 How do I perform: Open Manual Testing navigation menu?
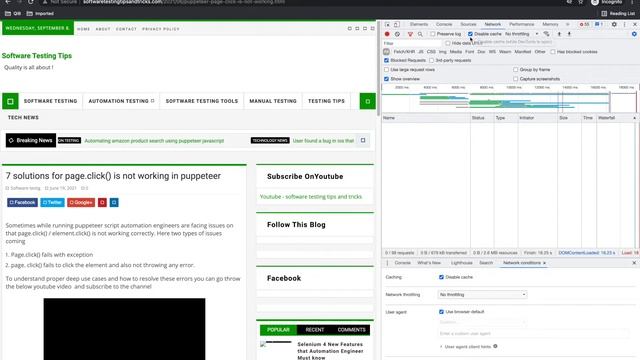coord(273,101)
